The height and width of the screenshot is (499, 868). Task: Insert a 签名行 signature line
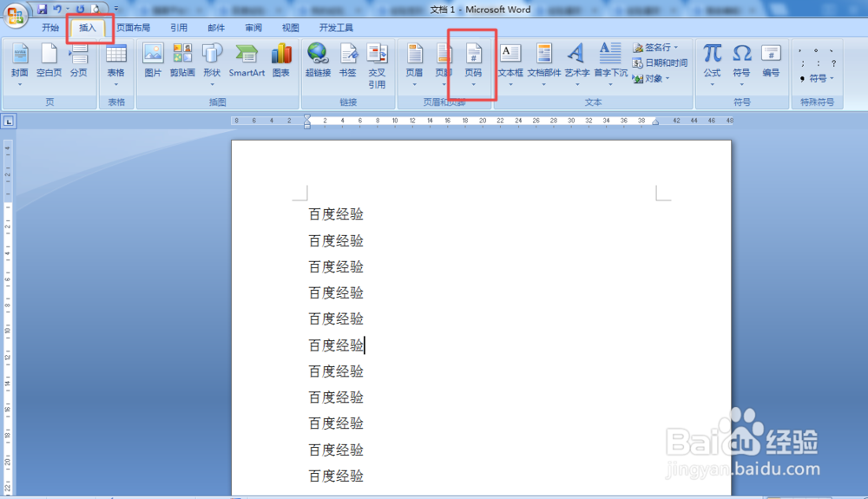tap(655, 48)
